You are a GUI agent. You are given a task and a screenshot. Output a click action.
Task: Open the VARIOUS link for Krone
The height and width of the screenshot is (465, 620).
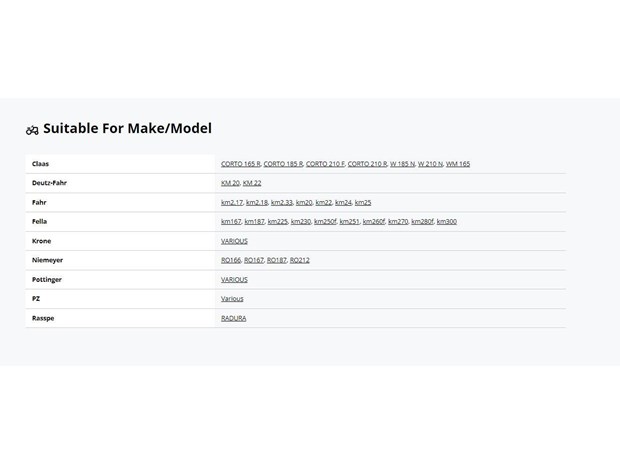pos(234,241)
